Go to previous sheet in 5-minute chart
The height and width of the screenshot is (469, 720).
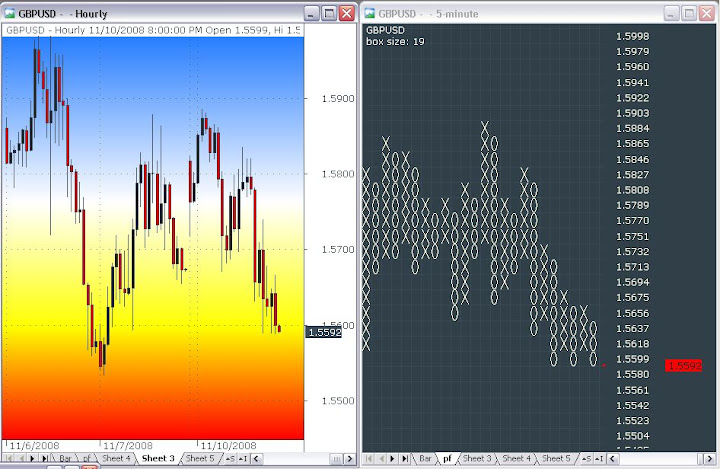click(381, 458)
